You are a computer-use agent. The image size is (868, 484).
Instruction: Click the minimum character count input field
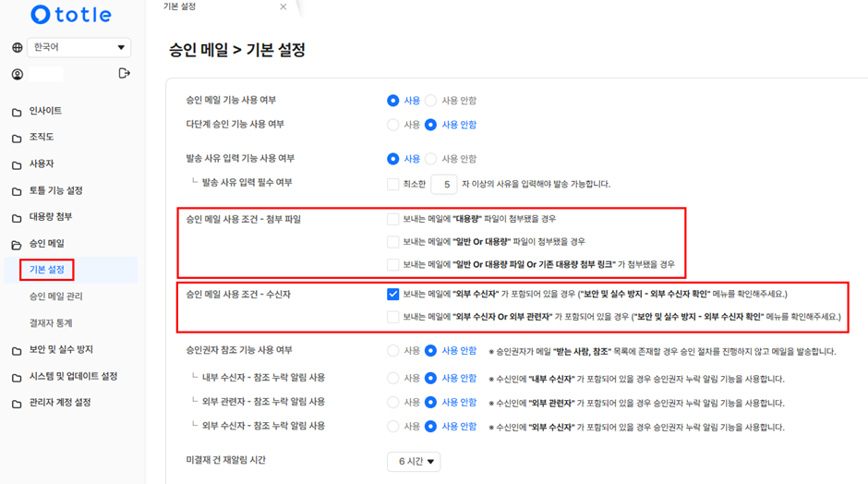444,185
